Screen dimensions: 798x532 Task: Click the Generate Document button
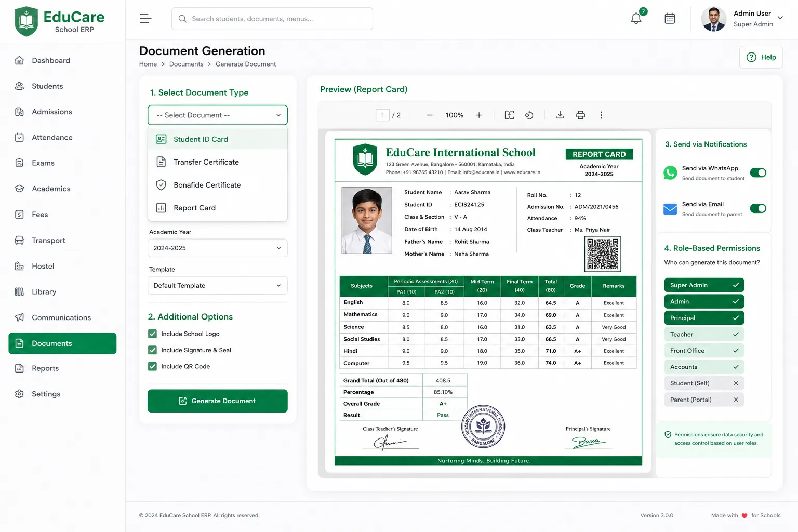pos(218,401)
